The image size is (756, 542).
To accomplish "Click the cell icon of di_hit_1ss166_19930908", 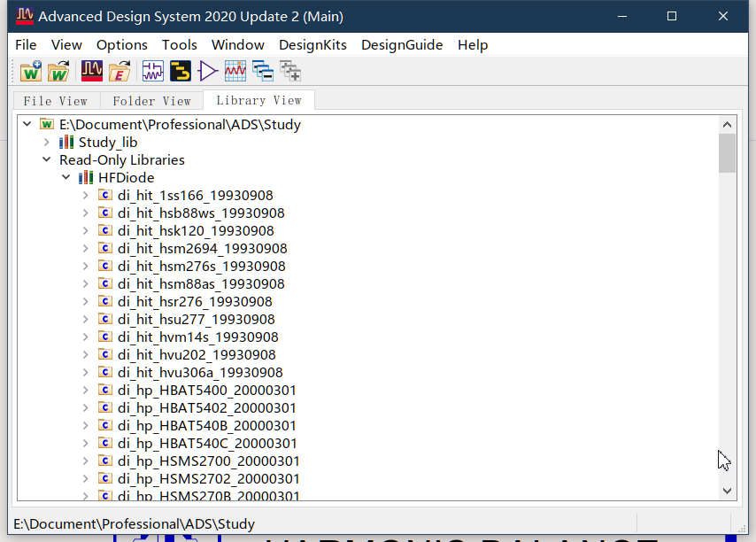I will click(105, 195).
